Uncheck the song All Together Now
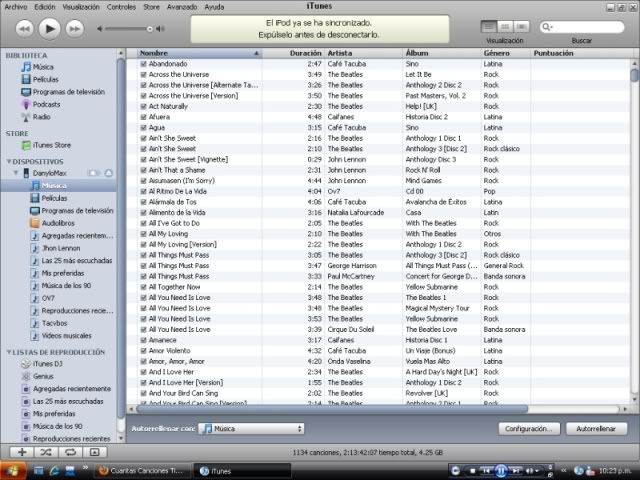This screenshot has height=480, width=640. coord(143,287)
